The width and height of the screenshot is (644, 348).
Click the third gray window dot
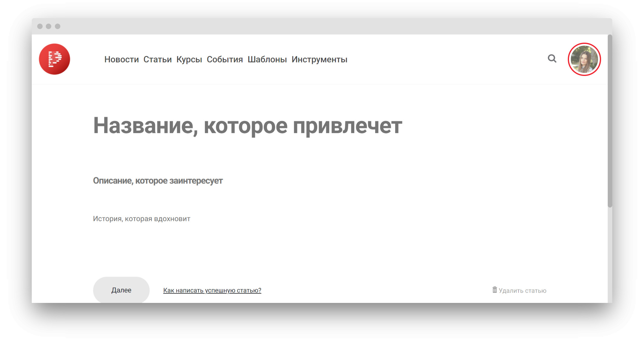pyautogui.click(x=57, y=26)
